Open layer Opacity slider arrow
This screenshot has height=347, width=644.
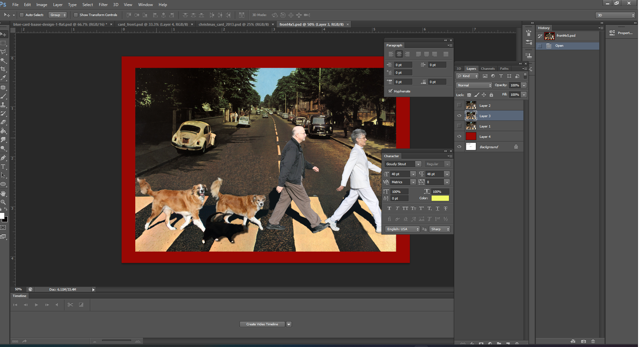click(x=524, y=85)
